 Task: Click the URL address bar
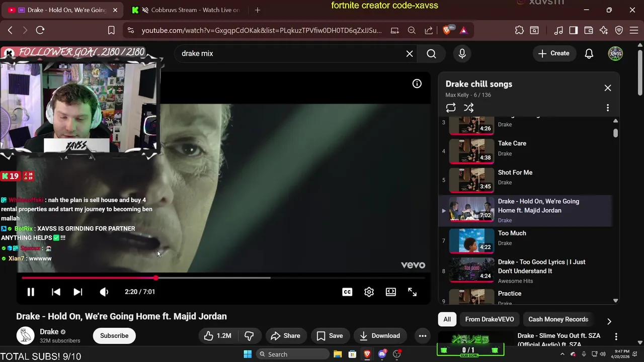[262, 30]
